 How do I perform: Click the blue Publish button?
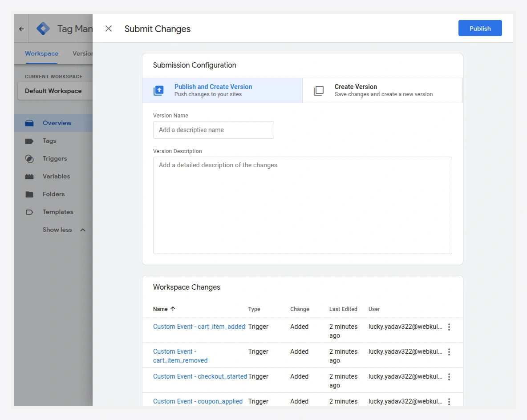[480, 28]
